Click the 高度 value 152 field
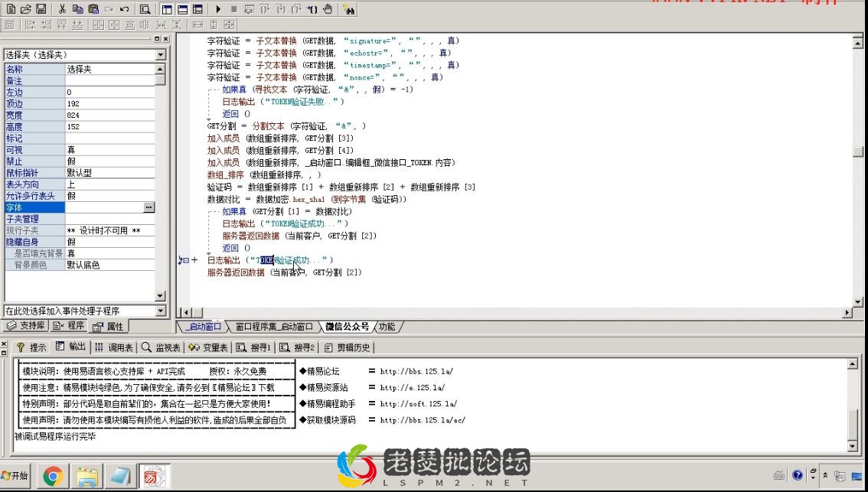The width and height of the screenshot is (868, 492). tap(109, 127)
